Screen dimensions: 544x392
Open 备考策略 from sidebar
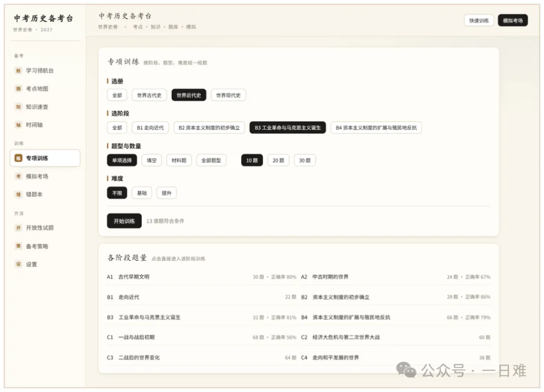tap(45, 246)
